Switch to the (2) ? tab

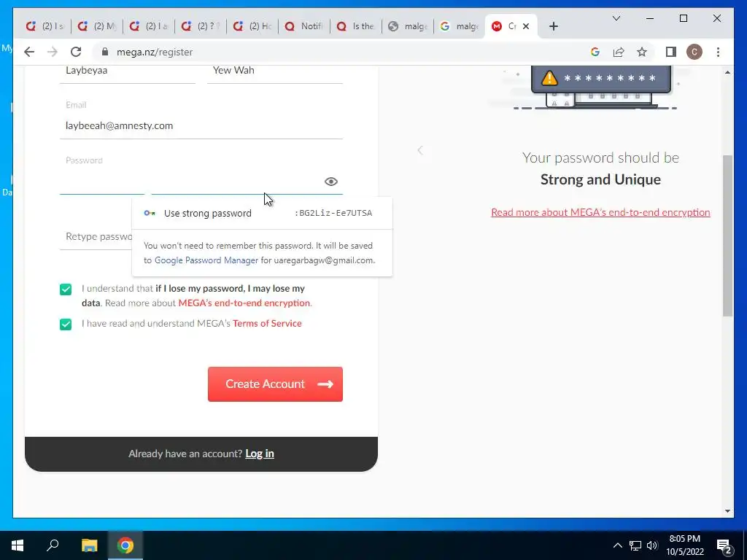(x=201, y=26)
